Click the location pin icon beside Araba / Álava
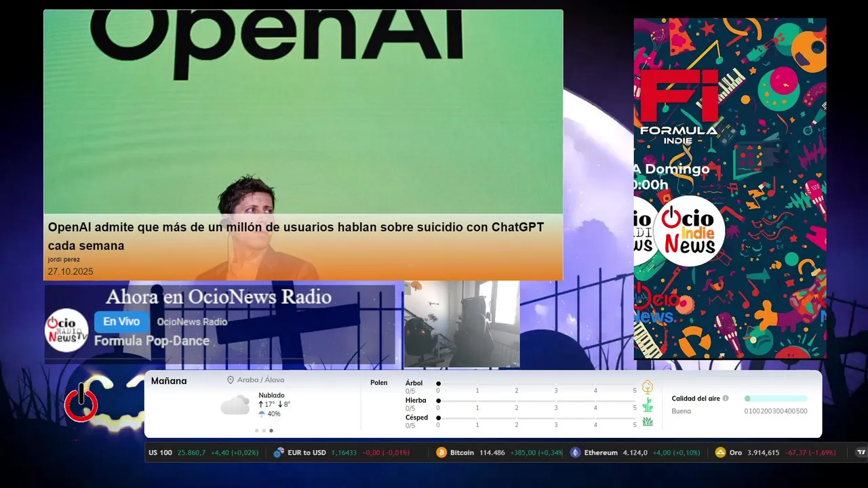The height and width of the screenshot is (488, 868). pyautogui.click(x=231, y=380)
